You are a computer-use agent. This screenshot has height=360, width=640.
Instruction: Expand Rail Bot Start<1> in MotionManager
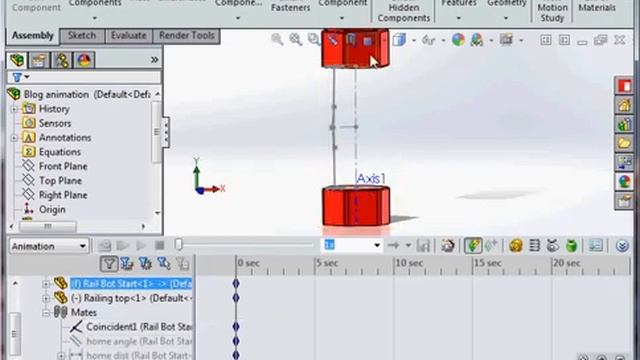click(x=46, y=284)
